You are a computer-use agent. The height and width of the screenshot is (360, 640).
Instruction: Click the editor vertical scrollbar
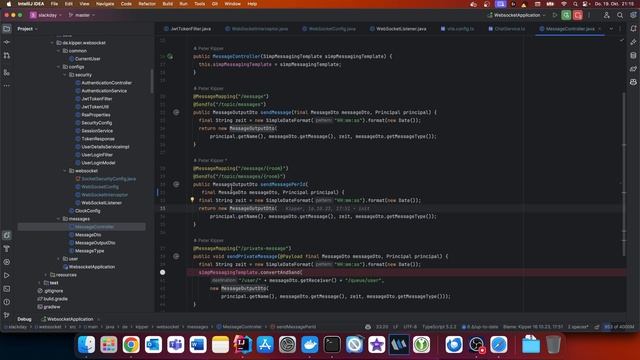624,174
